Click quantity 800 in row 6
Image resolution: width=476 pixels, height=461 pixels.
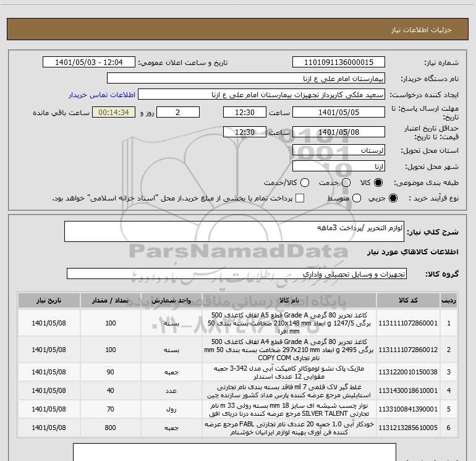[111, 428]
